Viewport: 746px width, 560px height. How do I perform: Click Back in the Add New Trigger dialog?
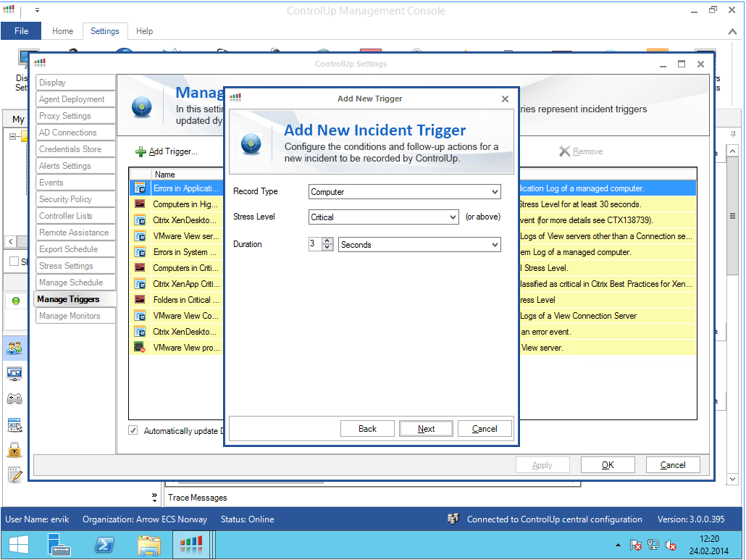click(x=367, y=429)
